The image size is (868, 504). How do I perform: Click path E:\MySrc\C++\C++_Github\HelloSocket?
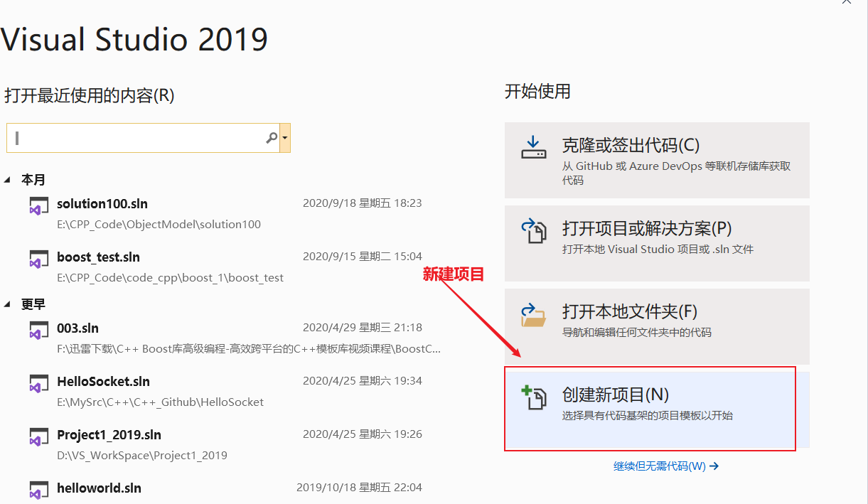tap(160, 402)
